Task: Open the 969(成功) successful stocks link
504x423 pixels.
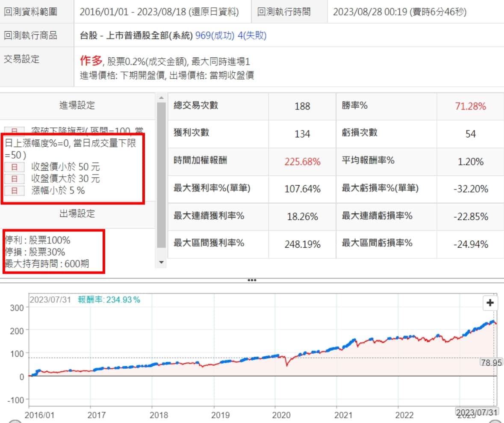Action: pyautogui.click(x=215, y=35)
